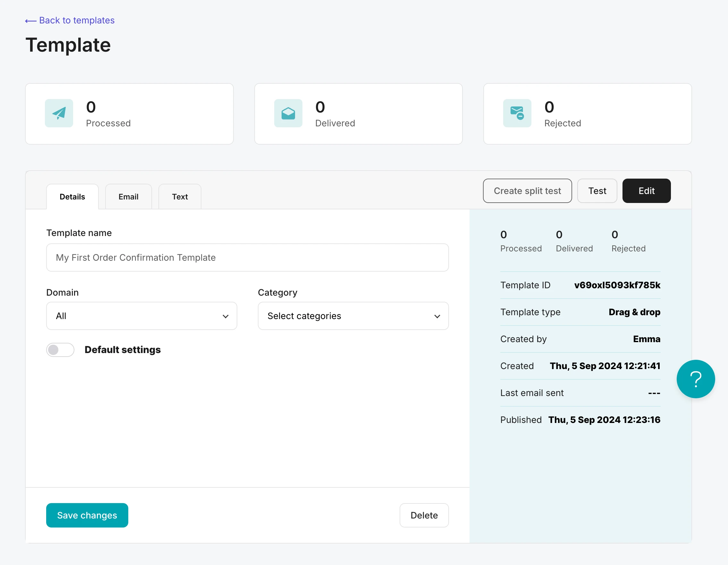
Task: Switch to the Email tab
Action: pos(128,197)
